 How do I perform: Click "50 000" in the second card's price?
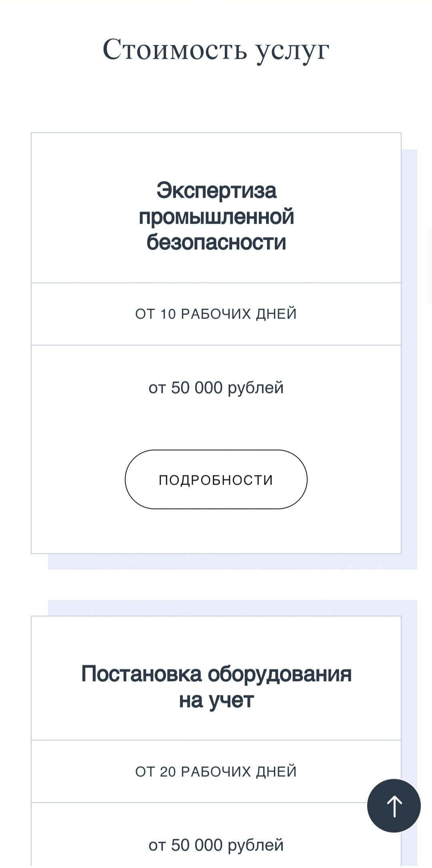[196, 845]
